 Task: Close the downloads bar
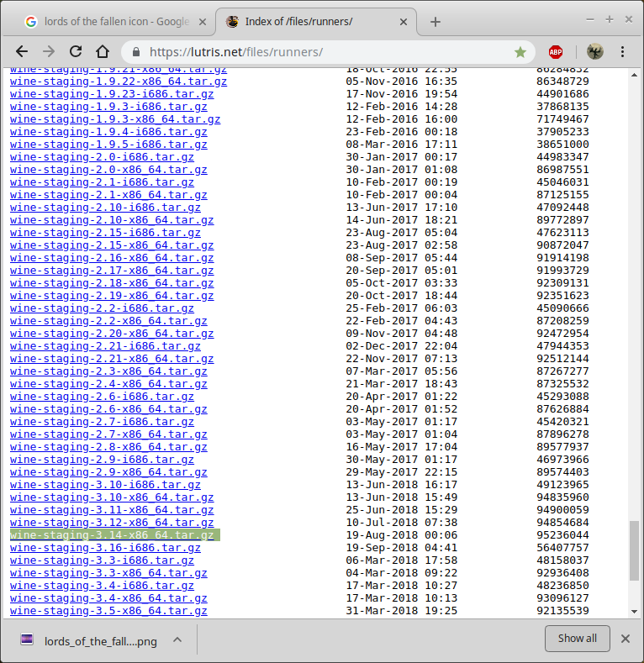pos(626,639)
